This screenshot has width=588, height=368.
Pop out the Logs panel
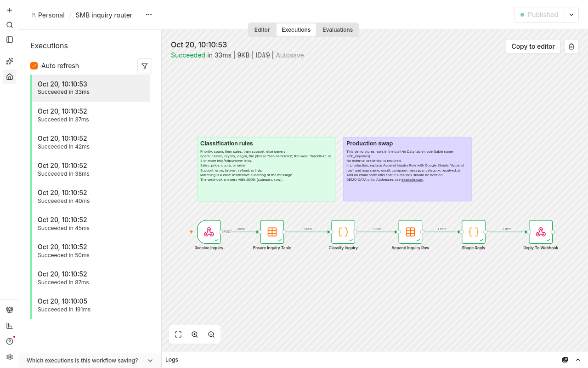565,360
